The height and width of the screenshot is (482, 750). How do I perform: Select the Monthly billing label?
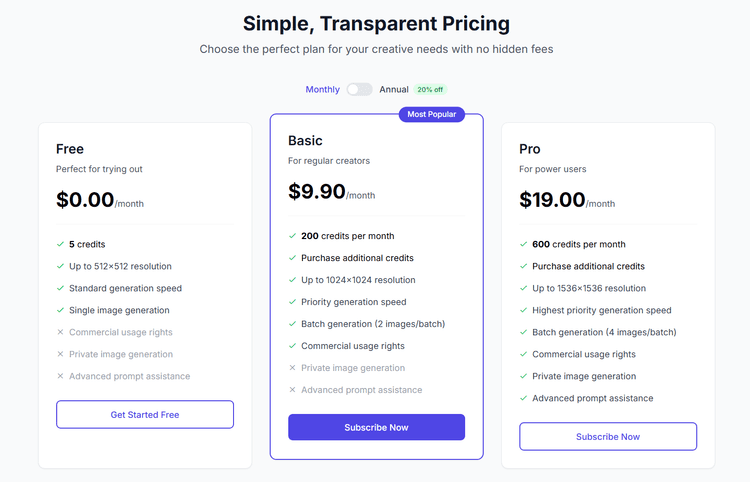point(322,90)
